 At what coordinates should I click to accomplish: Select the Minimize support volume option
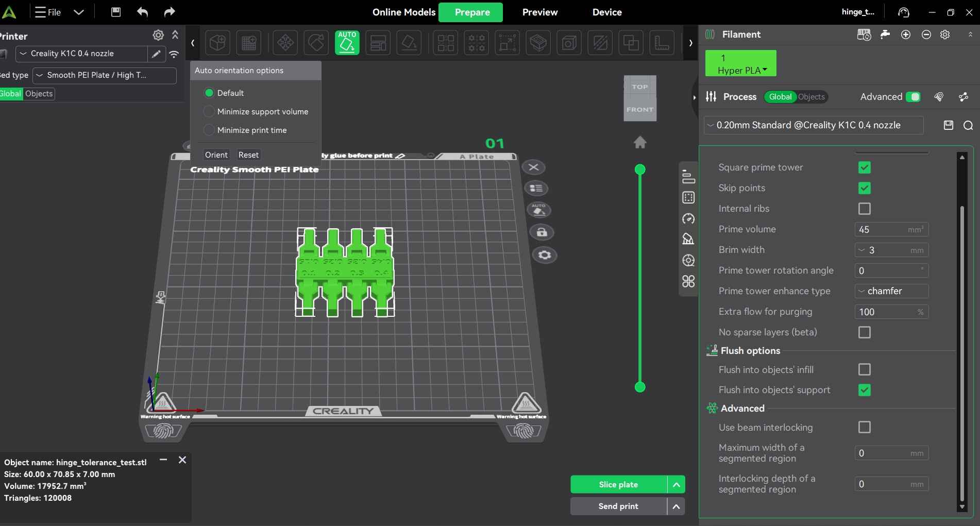click(209, 111)
